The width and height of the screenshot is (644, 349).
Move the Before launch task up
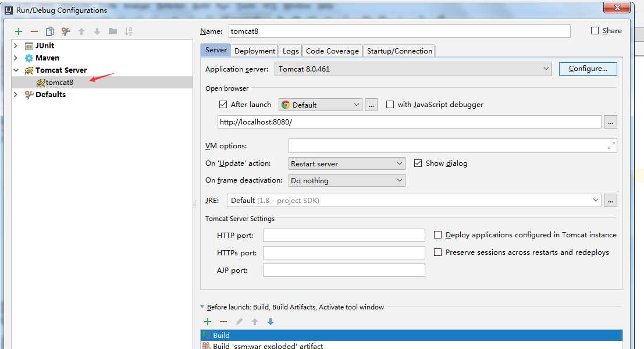[x=255, y=322]
